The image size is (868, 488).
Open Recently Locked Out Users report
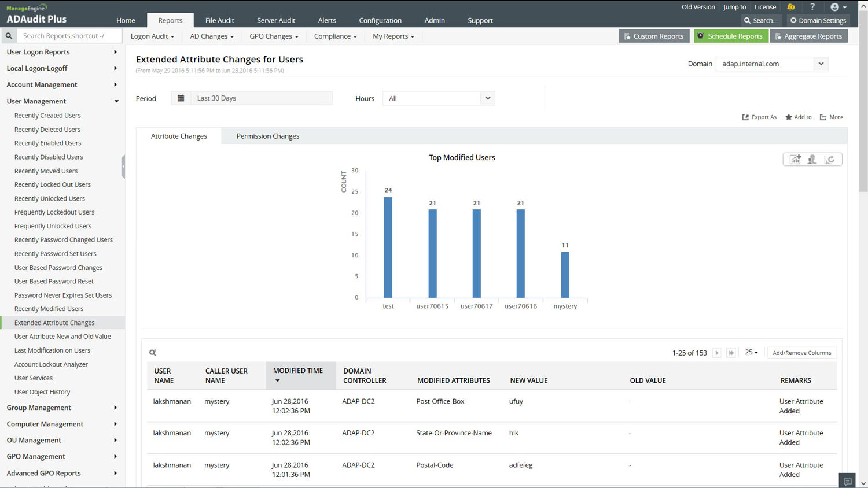pyautogui.click(x=53, y=184)
